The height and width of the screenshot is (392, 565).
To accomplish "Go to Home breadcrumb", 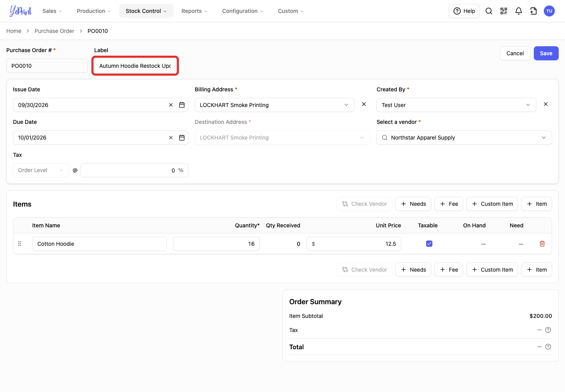I will point(14,31).
